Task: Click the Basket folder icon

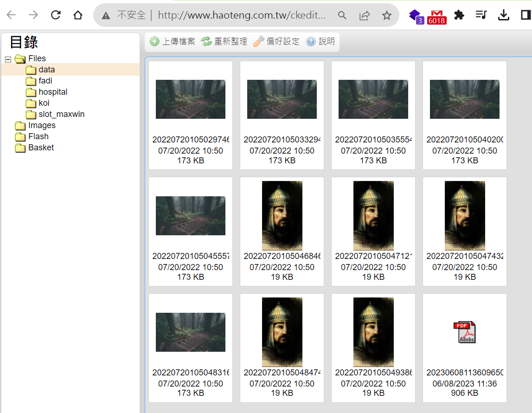Action: click(x=20, y=148)
